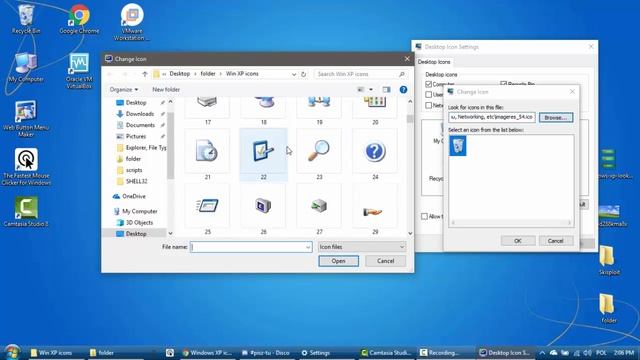This screenshot has width=640, height=360.
Task: Open Documents in navigation pane
Action: (x=140, y=125)
